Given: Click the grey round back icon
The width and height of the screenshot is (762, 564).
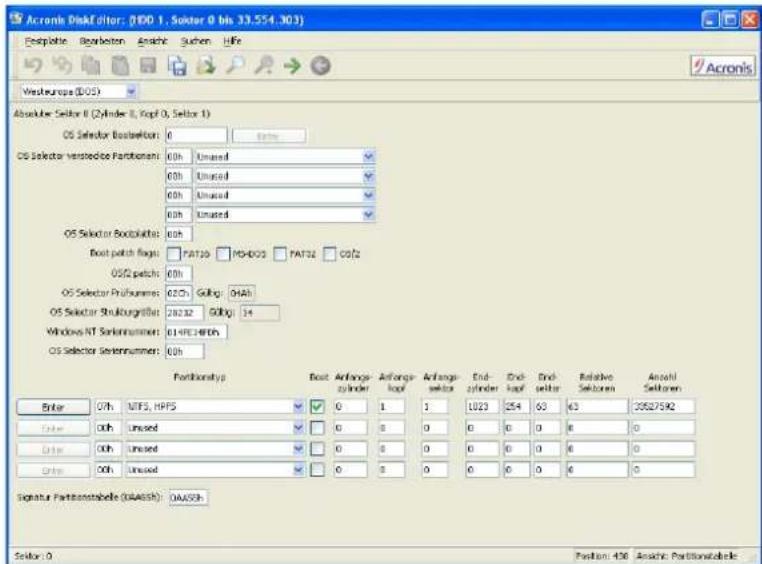Looking at the screenshot, I should tap(321, 66).
